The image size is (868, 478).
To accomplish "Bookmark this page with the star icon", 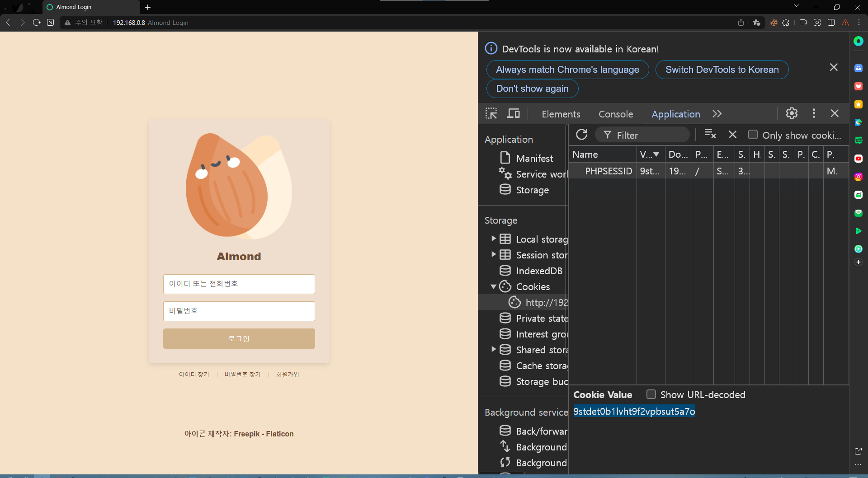I will (x=757, y=23).
